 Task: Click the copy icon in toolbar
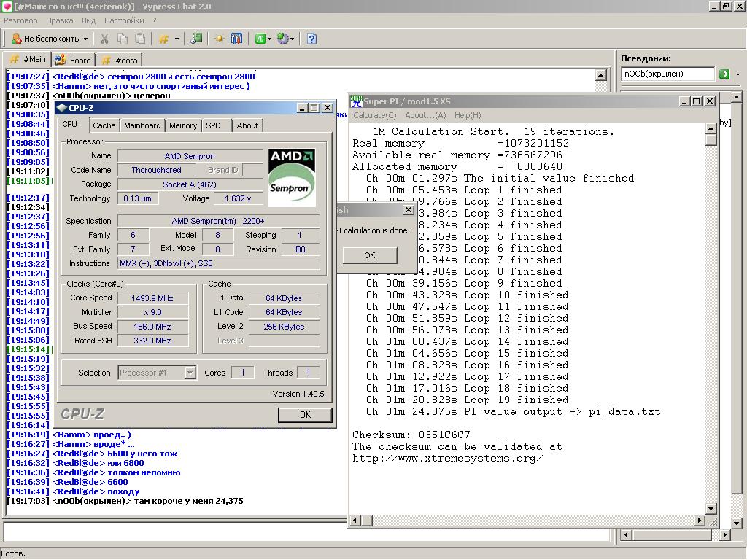coord(123,39)
